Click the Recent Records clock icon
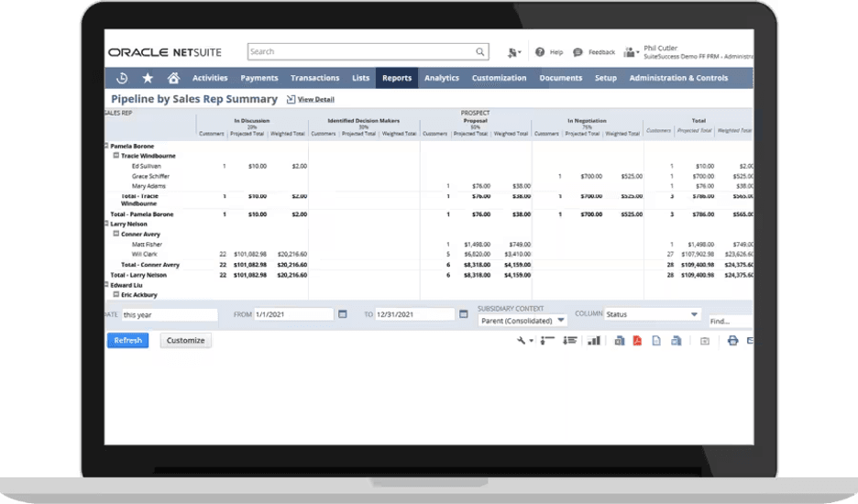Image resolution: width=858 pixels, height=504 pixels. tap(122, 78)
